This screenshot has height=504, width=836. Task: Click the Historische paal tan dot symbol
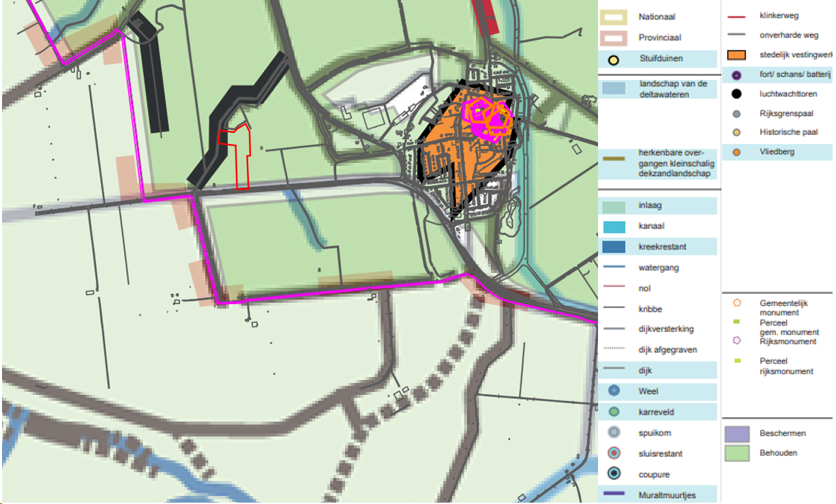736,132
